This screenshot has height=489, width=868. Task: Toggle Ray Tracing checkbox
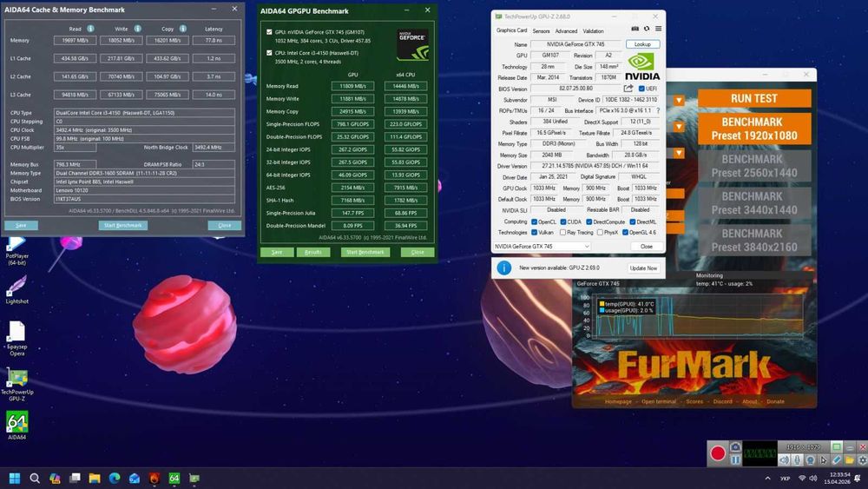pyautogui.click(x=562, y=233)
